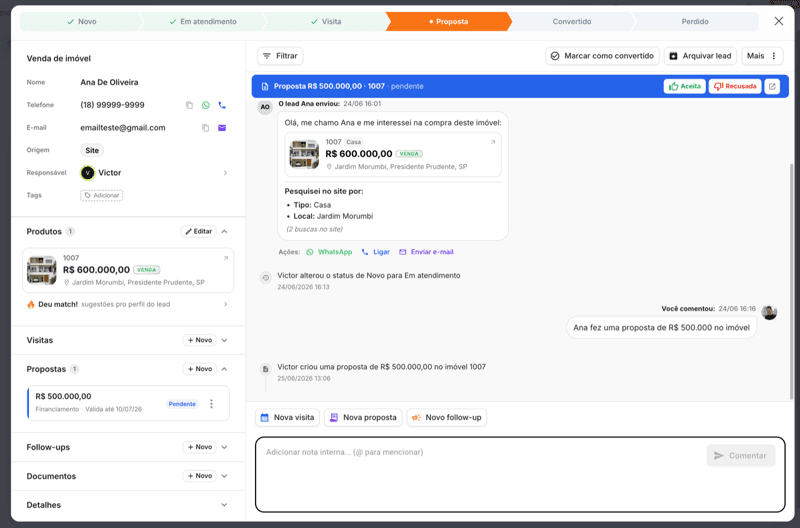Viewport: 800px width, 528px height.
Task: Open the three-dot menu on the R$ 500.000,00 proposal
Action: [211, 404]
